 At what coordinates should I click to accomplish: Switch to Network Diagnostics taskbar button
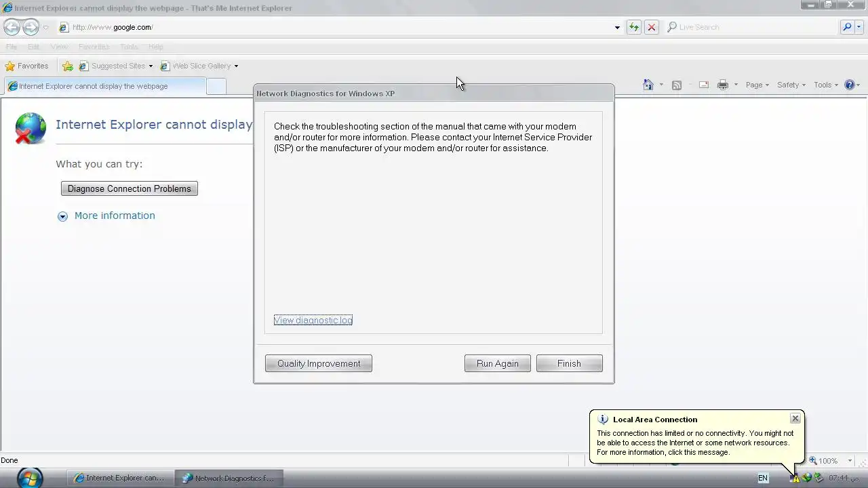point(229,478)
